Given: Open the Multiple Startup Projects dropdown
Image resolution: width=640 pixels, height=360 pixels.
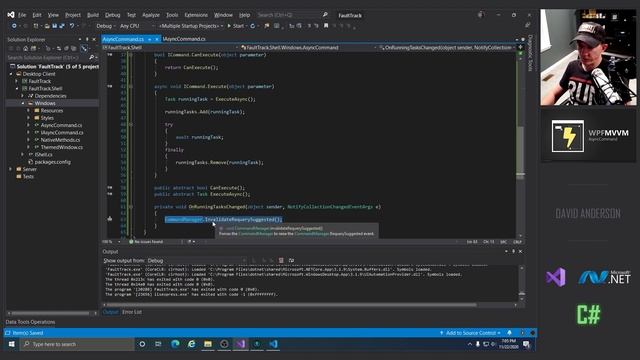Looking at the screenshot, I should (191, 26).
